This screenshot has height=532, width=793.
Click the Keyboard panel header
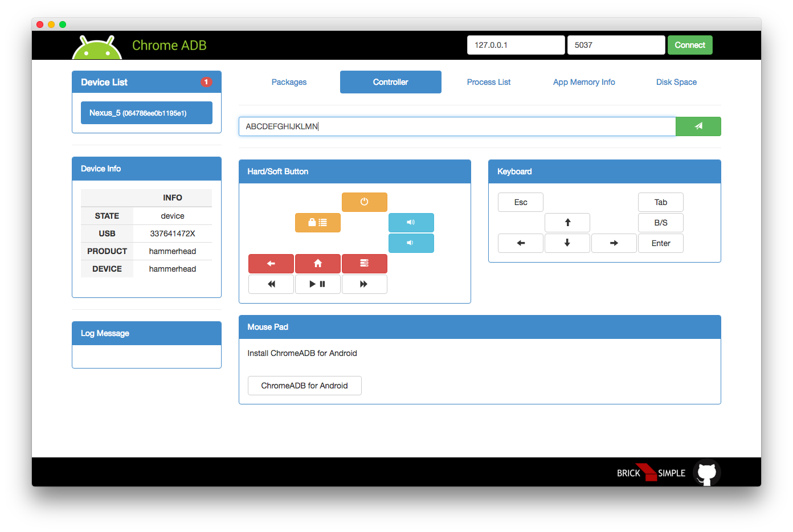(604, 171)
